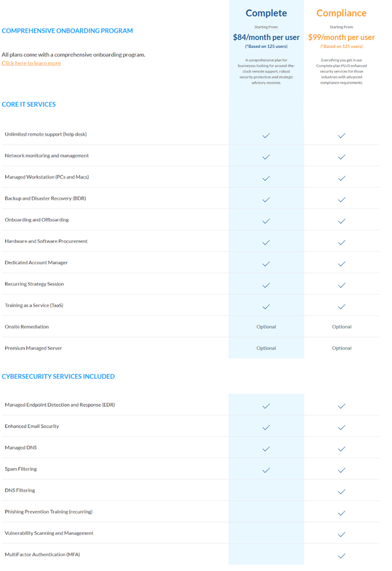
Task: Click Complete checkmark for Spam Filtering
Action: pyautogui.click(x=266, y=470)
